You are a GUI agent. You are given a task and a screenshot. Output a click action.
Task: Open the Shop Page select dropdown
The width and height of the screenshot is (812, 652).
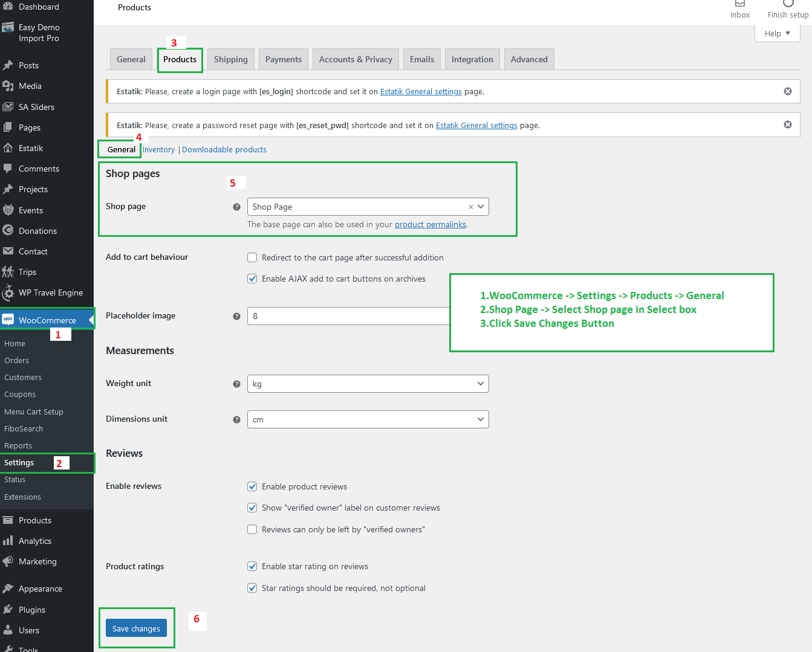(368, 207)
